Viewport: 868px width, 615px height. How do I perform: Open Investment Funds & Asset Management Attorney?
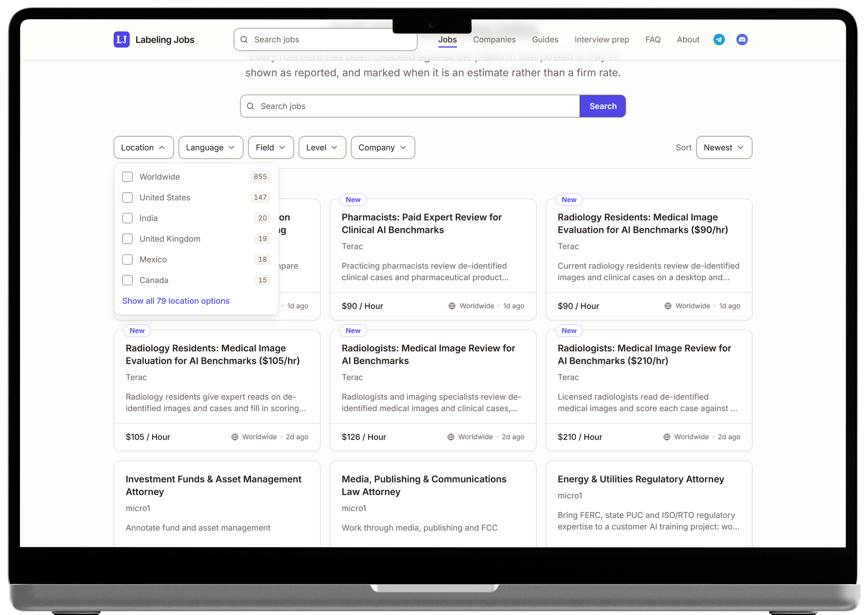tap(214, 485)
